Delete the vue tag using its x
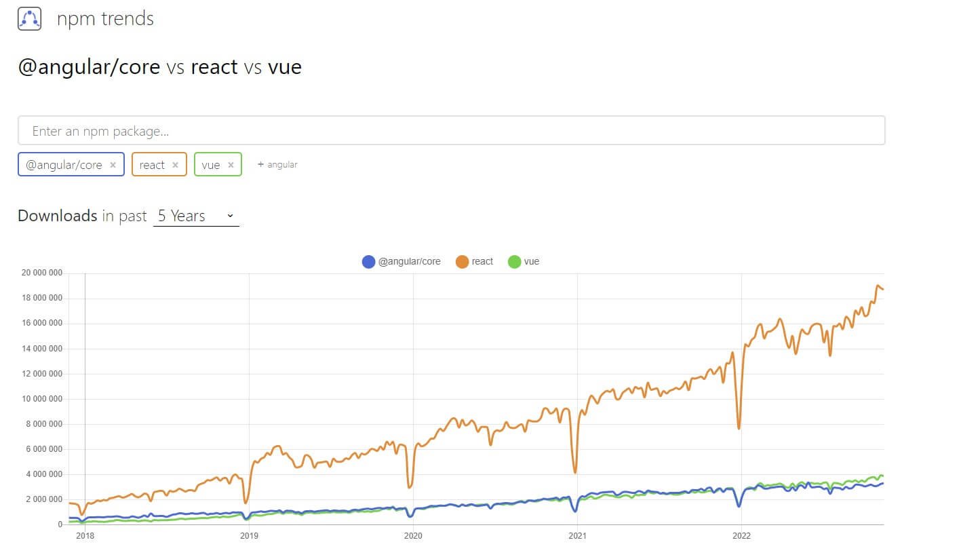This screenshot has height=557, width=980. pyautogui.click(x=231, y=165)
